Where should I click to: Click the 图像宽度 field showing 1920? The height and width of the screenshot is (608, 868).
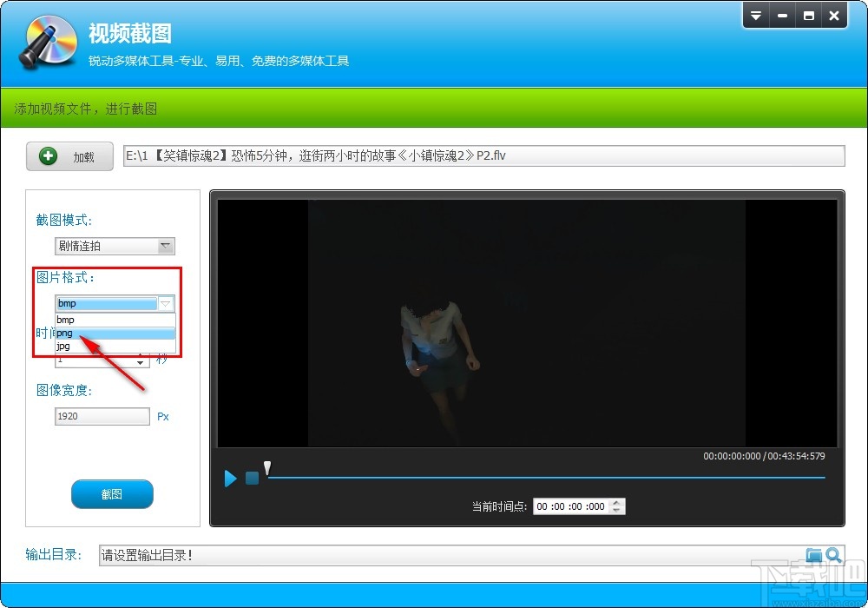(102, 416)
